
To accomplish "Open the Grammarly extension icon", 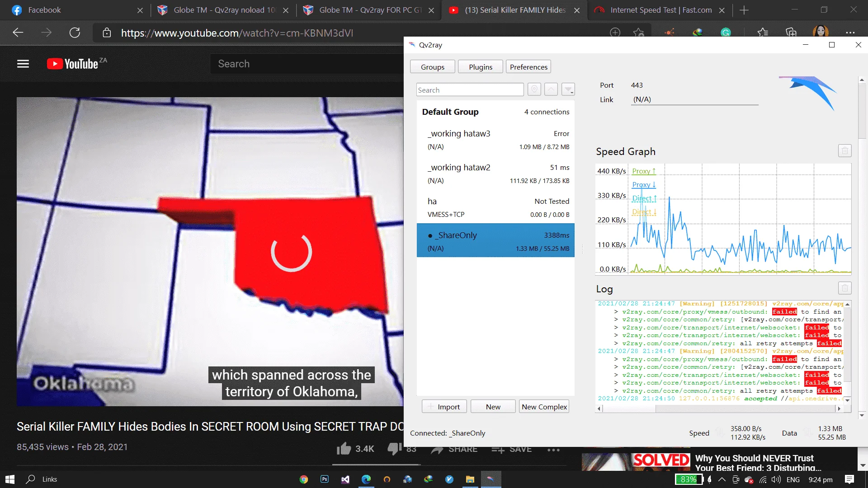I will [x=726, y=33].
